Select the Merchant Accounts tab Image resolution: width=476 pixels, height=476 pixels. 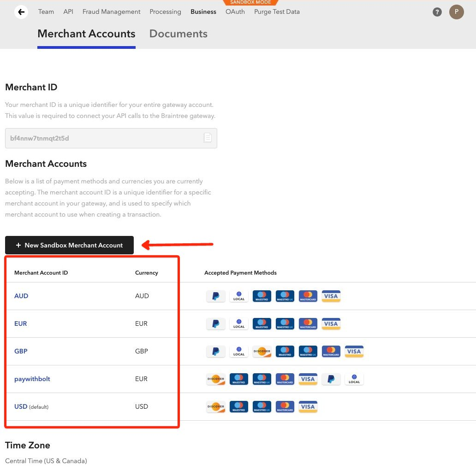coord(86,34)
